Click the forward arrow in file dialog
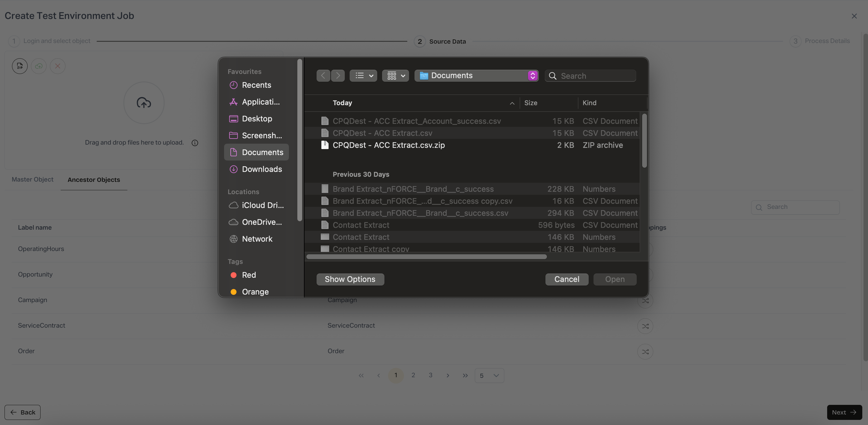 pos(338,75)
